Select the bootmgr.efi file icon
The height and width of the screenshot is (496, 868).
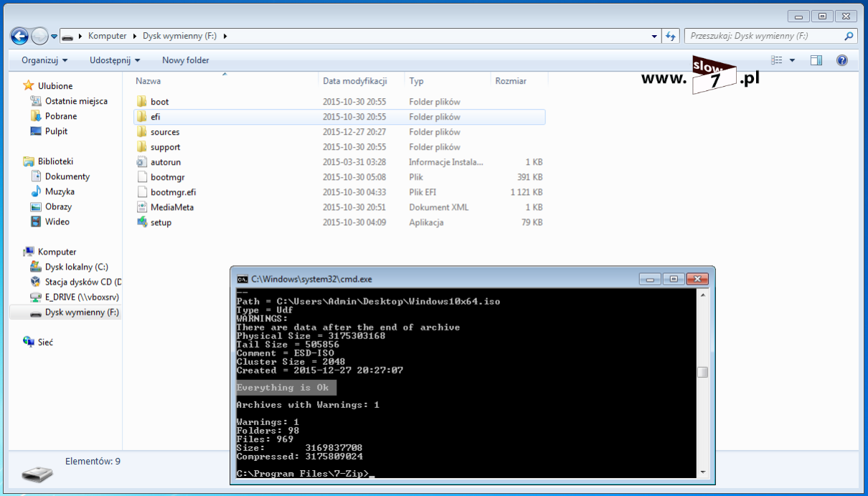click(142, 192)
